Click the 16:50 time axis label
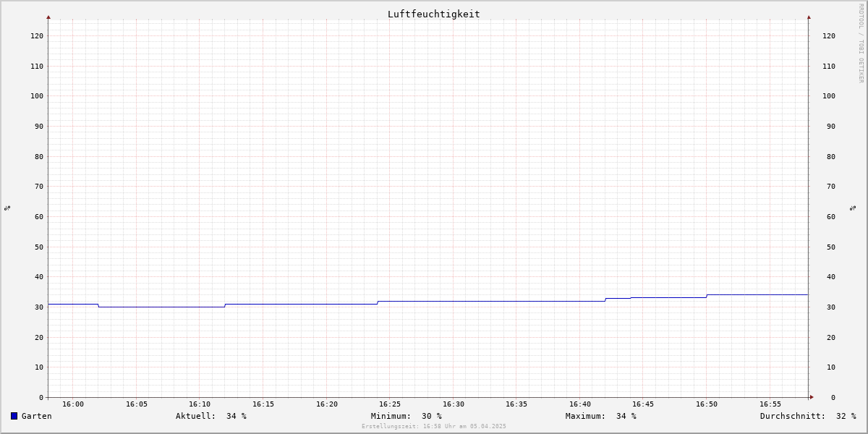The image size is (868, 434). 707,404
